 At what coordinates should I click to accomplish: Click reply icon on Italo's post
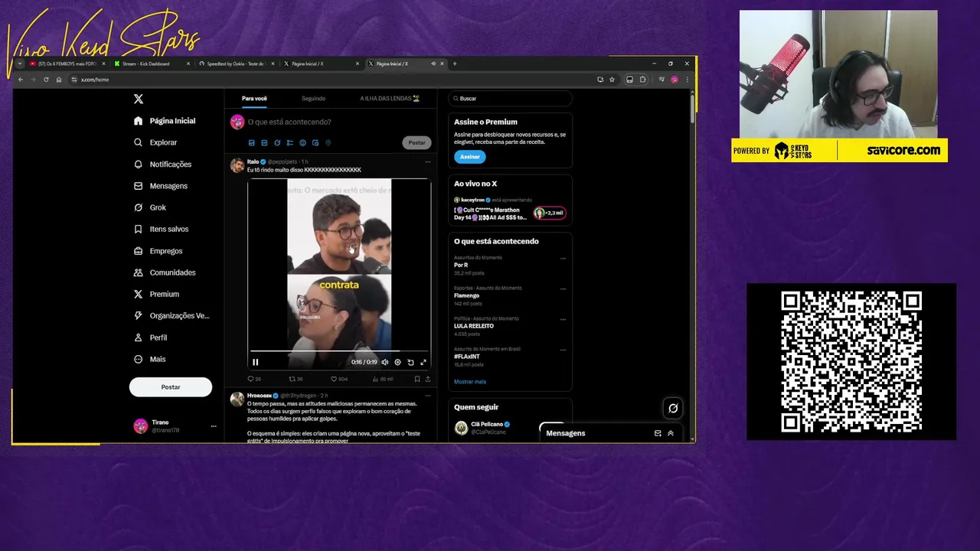coord(250,379)
